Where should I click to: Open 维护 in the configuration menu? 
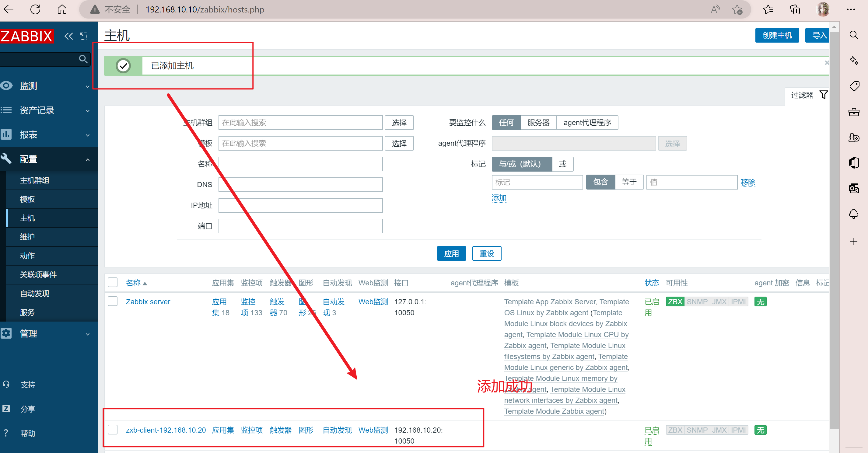click(52, 237)
